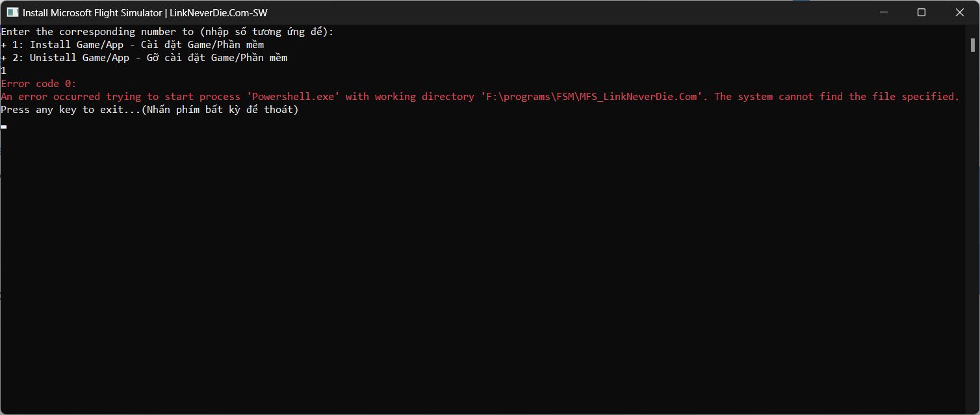Image resolution: width=980 pixels, height=415 pixels.
Task: Maximize the installer console window
Action: point(921,12)
